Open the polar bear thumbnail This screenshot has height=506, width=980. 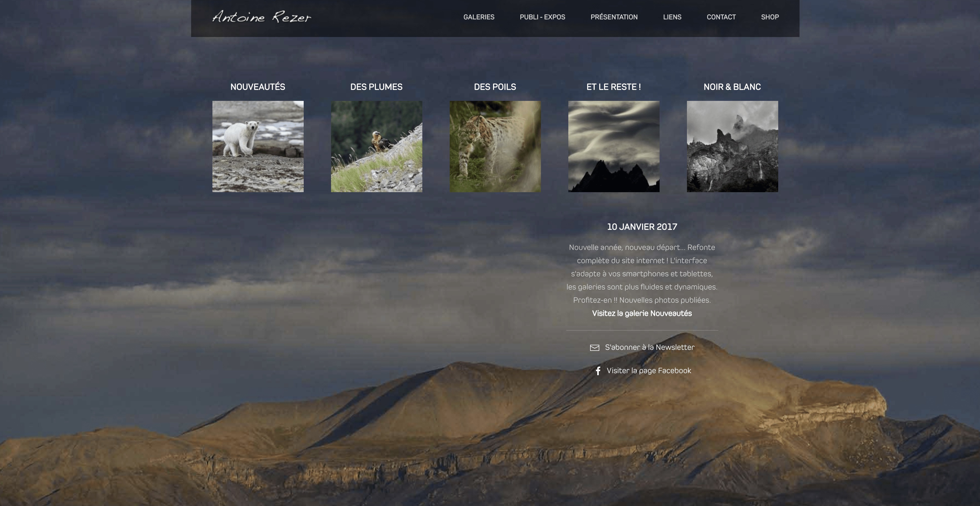(258, 147)
